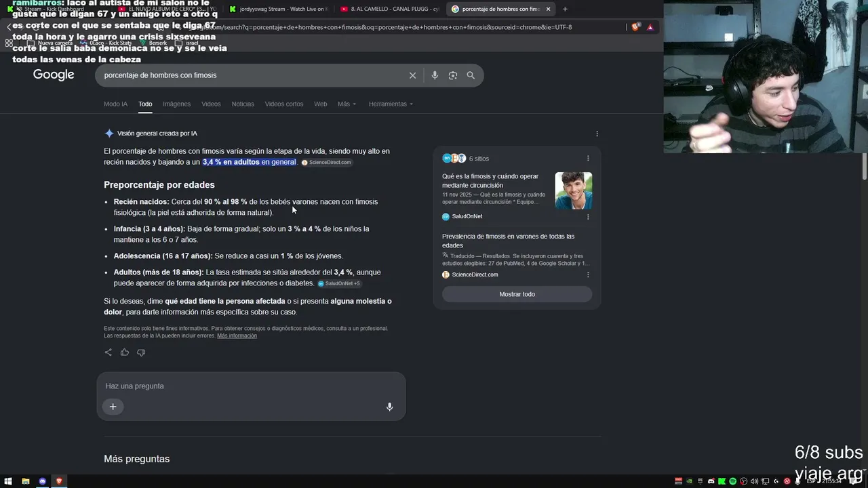Share the AI overview
This screenshot has width=868, height=488.
click(x=108, y=352)
